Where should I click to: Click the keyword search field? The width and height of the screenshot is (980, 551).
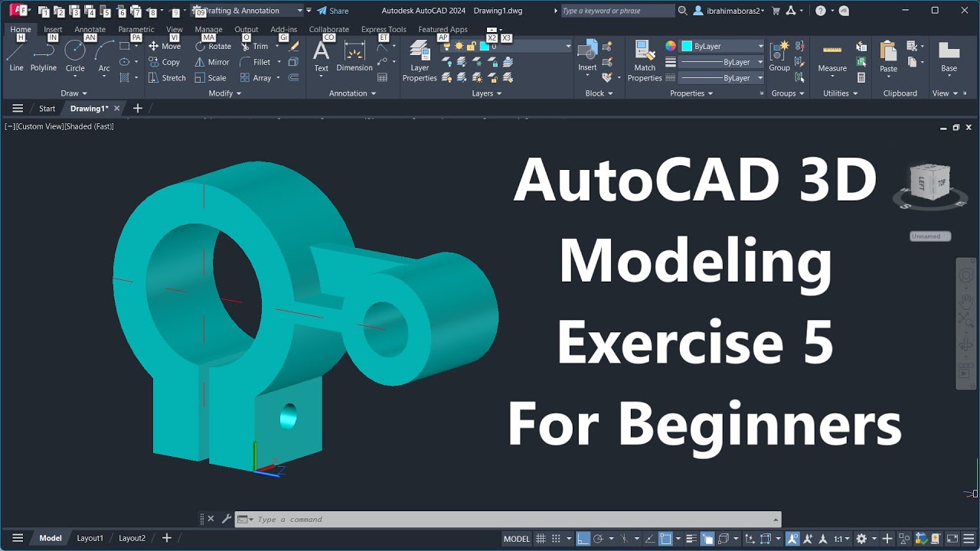point(617,11)
